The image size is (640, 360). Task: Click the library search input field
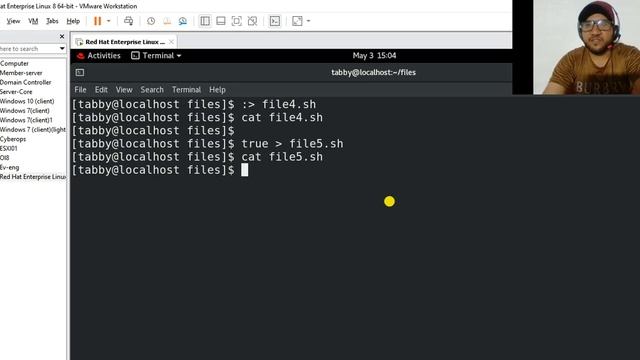click(x=29, y=49)
